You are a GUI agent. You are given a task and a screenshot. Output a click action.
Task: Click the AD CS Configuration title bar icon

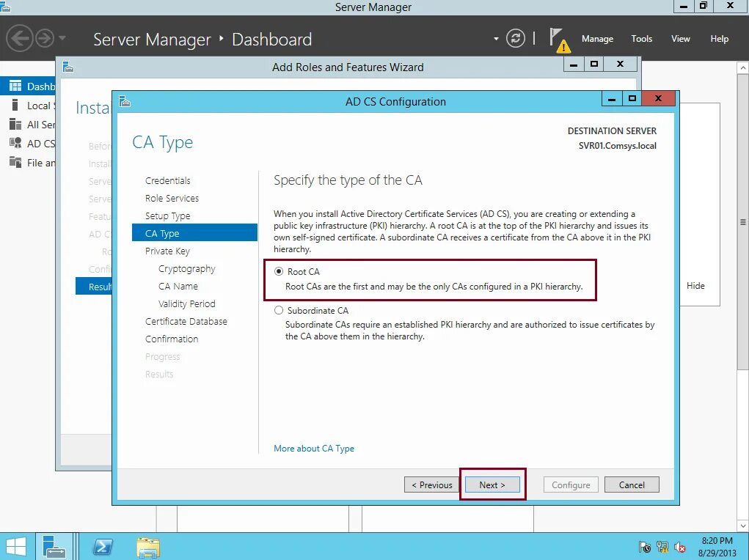(x=125, y=101)
